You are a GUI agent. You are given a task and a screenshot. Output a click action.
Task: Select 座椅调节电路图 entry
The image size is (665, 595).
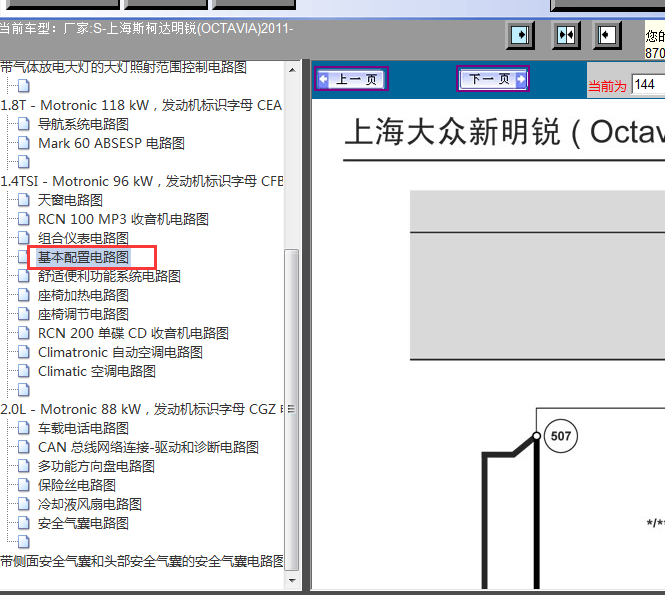pyautogui.click(x=83, y=314)
